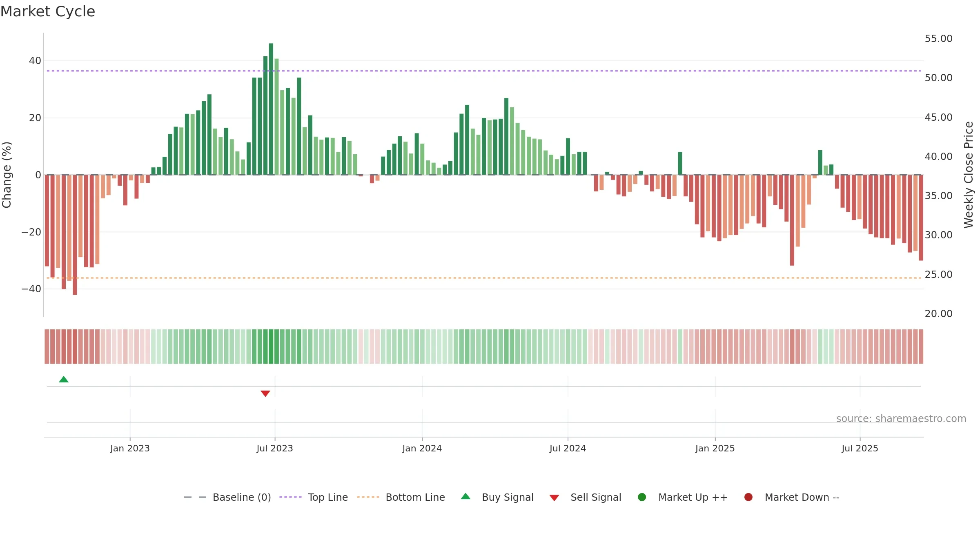
Task: Click the purple dotted Top Line on chart
Action: tap(484, 71)
